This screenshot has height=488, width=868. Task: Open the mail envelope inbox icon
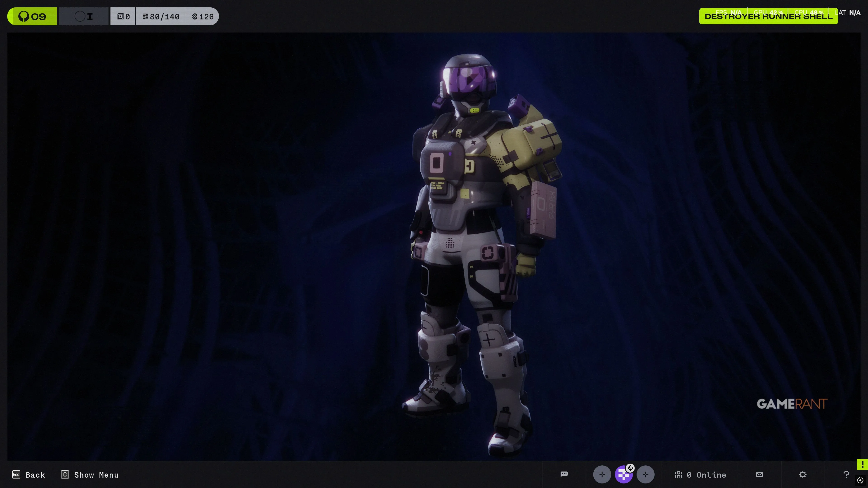759,474
